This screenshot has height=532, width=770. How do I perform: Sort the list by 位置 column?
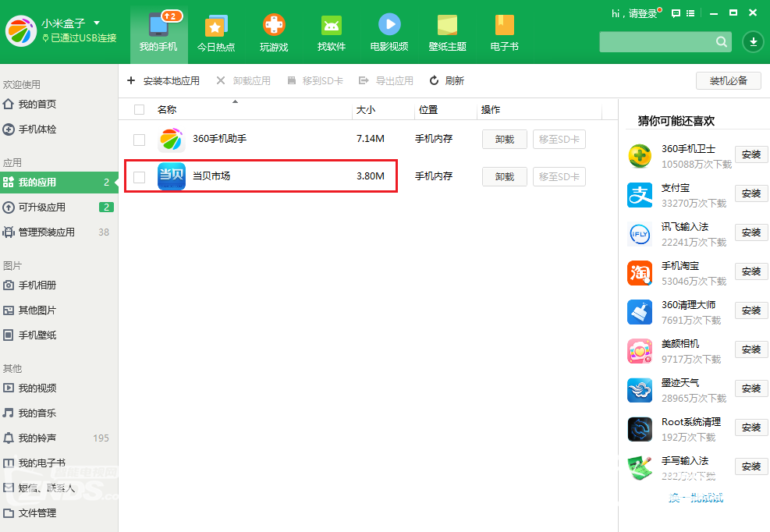428,109
